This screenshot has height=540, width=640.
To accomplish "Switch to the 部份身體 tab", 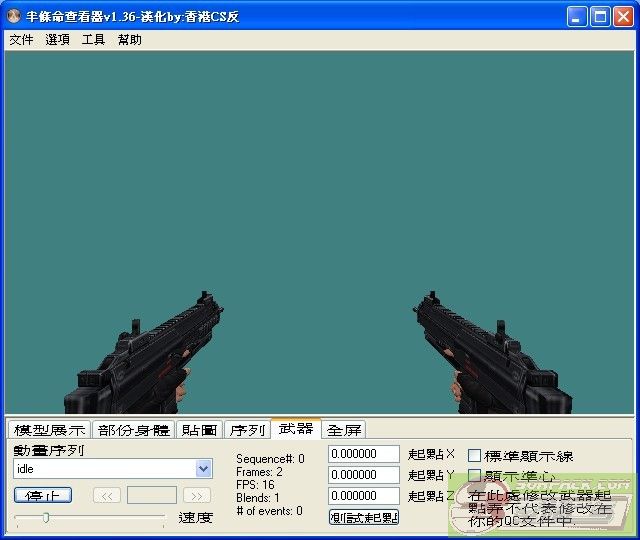I will [x=133, y=430].
